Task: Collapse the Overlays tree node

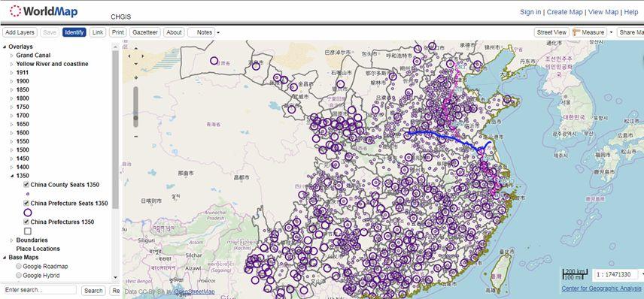Action: coord(5,47)
